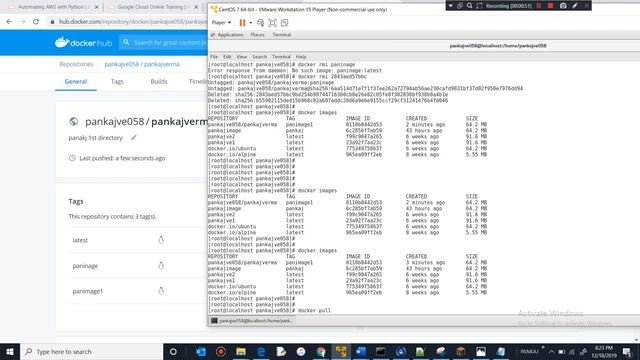Screen dimensions: 640x360
Task: Go back in the browser
Action: pyautogui.click(x=9, y=22)
